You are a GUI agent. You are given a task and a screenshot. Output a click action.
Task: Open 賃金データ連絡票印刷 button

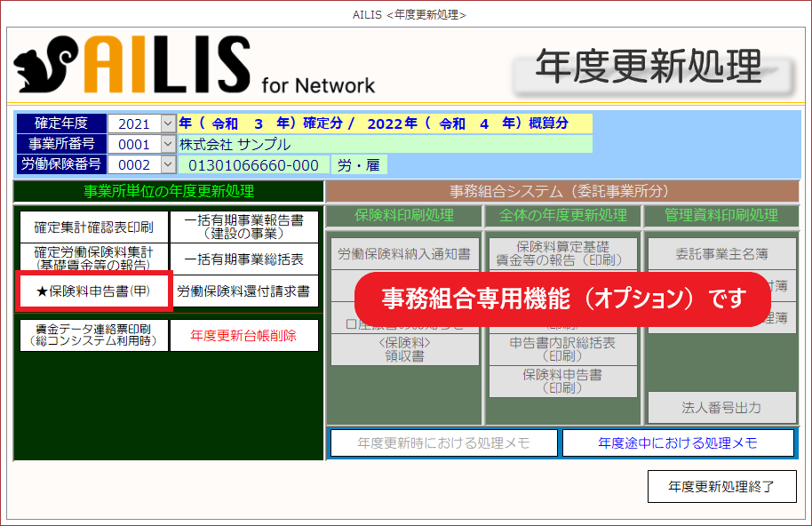pos(93,335)
